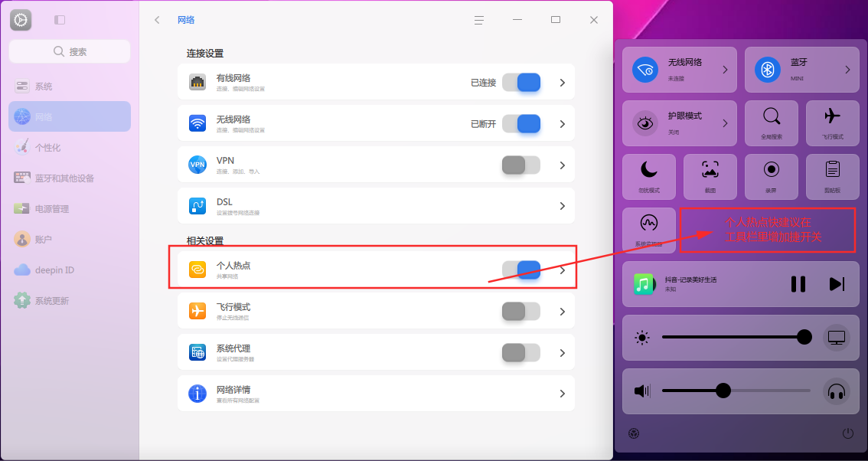
Task: Open the hamburger main menu
Action: coord(479,20)
